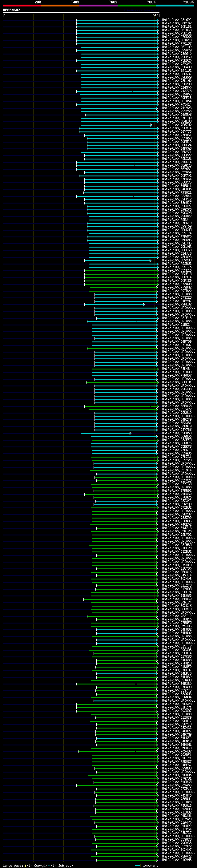This screenshot has width=197, height=868.
Task: Open hit UniRef100_C6TBK3
Action: pyautogui.click(x=176, y=30)
